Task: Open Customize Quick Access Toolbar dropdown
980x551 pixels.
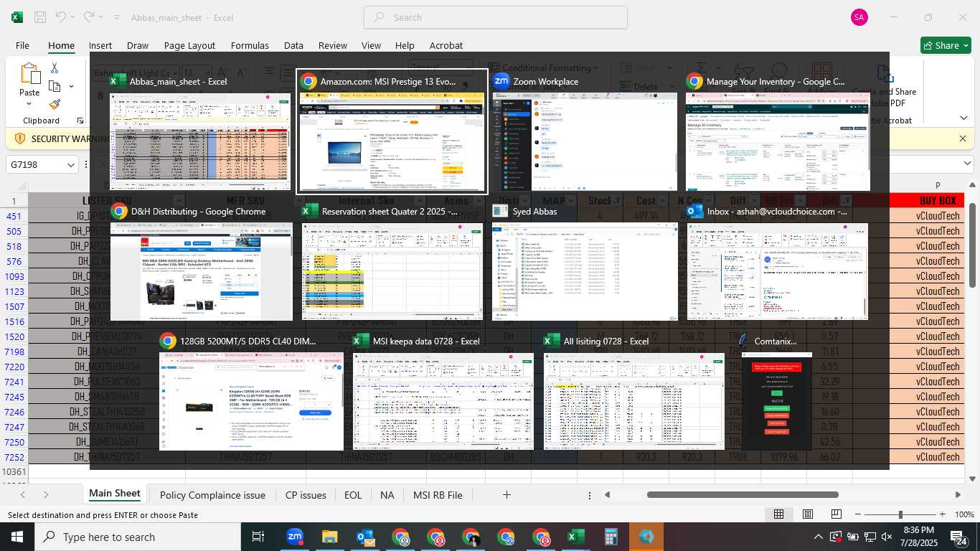Action: tap(117, 17)
